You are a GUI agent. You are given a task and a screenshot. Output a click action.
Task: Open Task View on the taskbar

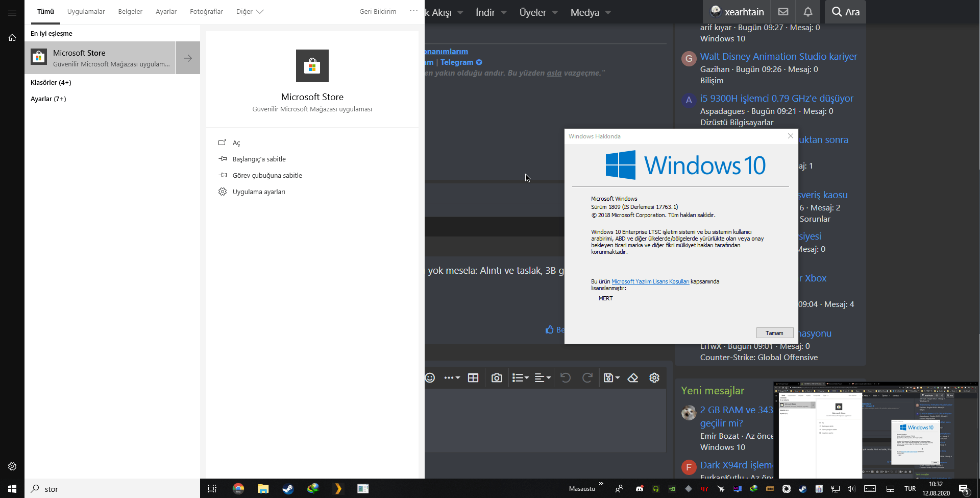[212, 489]
